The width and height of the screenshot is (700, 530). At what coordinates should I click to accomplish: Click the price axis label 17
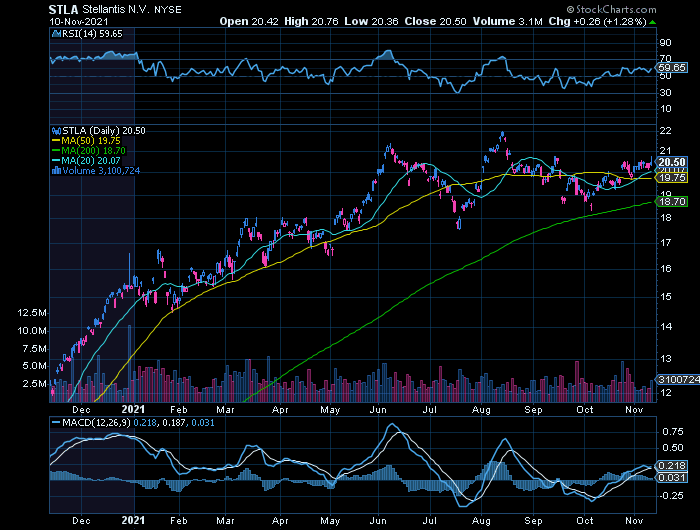coord(665,242)
